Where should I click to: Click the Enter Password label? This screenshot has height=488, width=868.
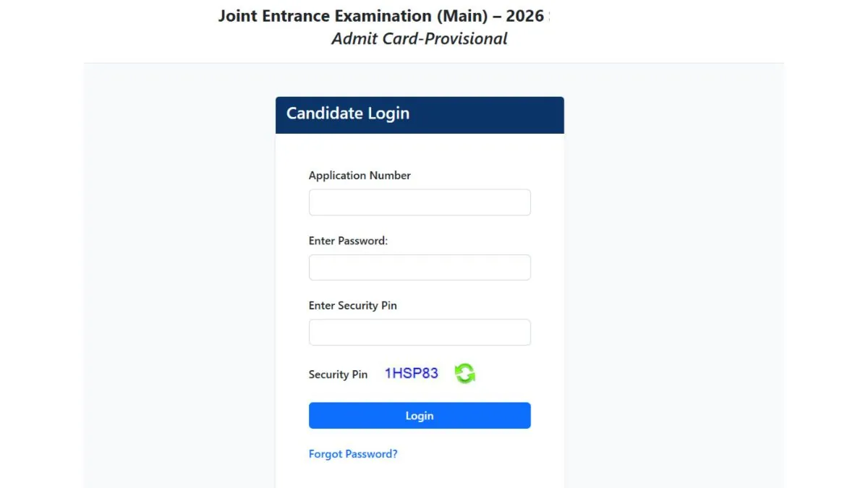click(348, 240)
